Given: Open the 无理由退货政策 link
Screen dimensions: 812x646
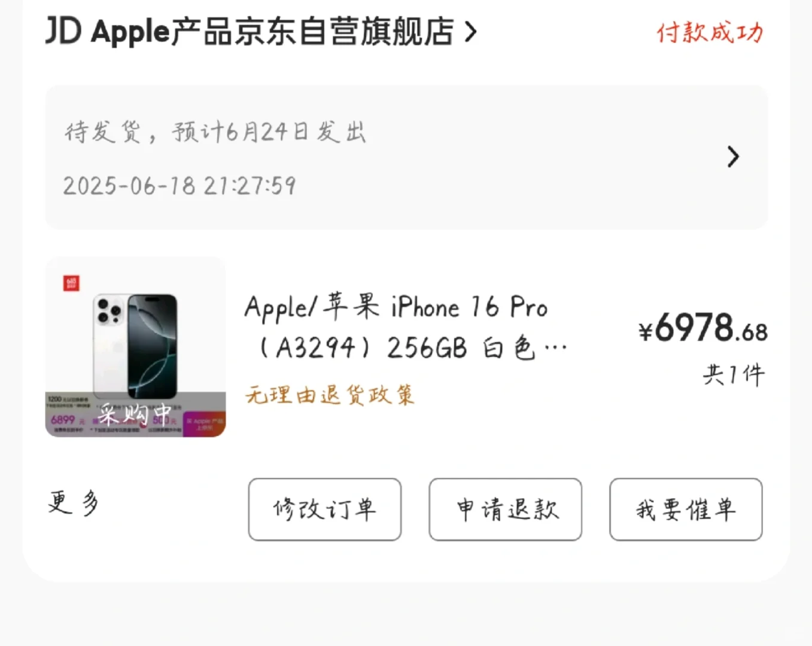Looking at the screenshot, I should click(x=329, y=395).
